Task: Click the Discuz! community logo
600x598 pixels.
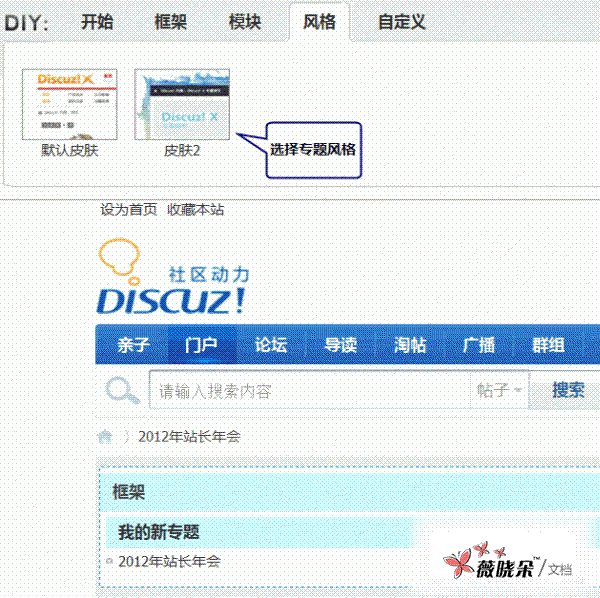Action: [172, 277]
